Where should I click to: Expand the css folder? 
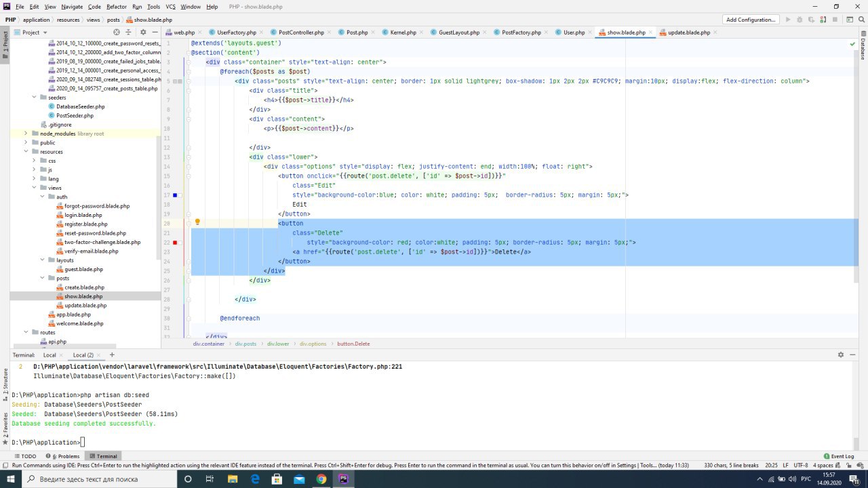pos(35,161)
